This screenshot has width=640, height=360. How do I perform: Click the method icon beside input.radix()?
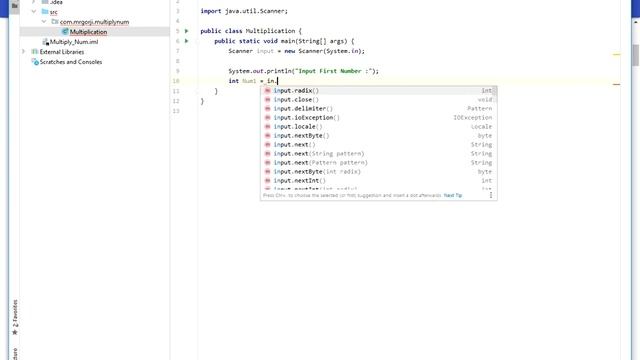coord(268,91)
